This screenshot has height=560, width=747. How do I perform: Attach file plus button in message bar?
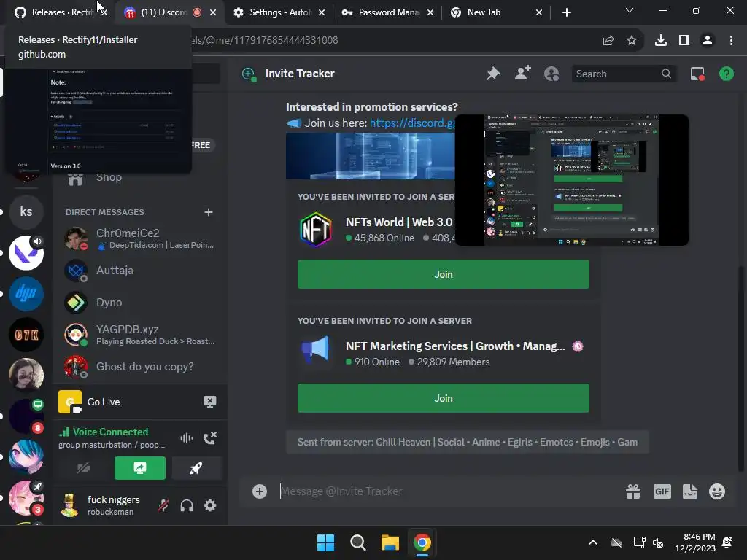(260, 491)
